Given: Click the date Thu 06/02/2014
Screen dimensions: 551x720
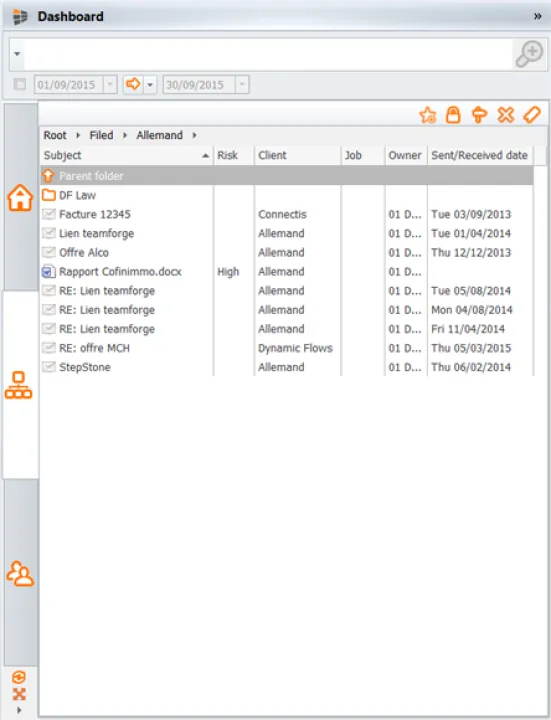Looking at the screenshot, I should [x=471, y=367].
